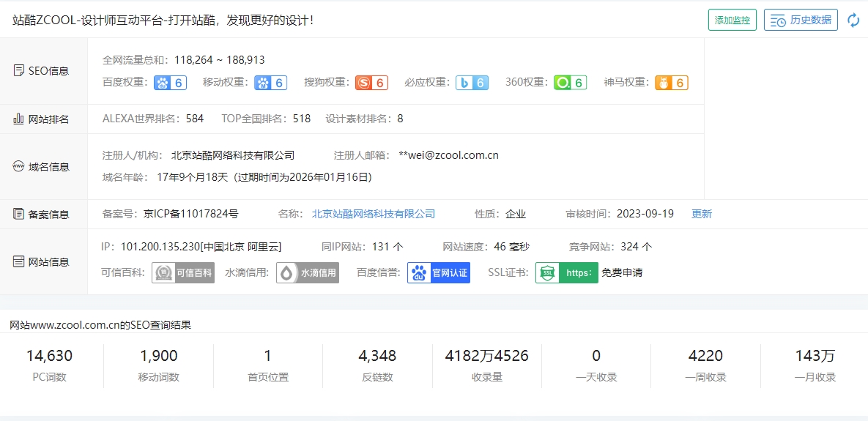Screen dimensions: 868x421
Task: Click the 性质 value 企业
Action: coord(516,214)
